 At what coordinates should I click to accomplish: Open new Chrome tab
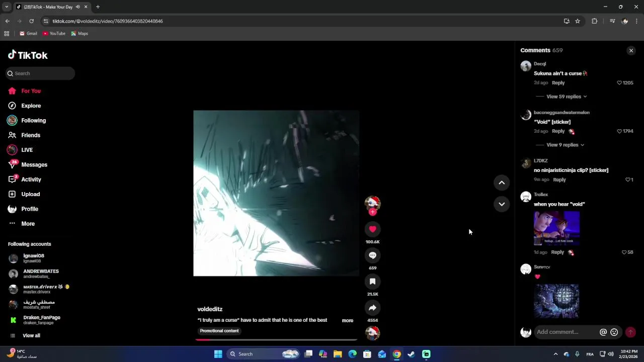click(98, 7)
